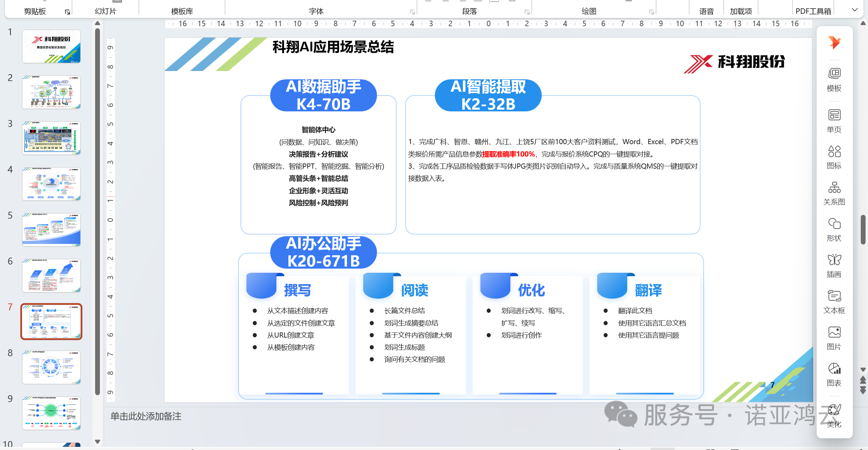This screenshot has width=868, height=450.
Task: Select slide 5 thumbnail
Action: click(51, 230)
